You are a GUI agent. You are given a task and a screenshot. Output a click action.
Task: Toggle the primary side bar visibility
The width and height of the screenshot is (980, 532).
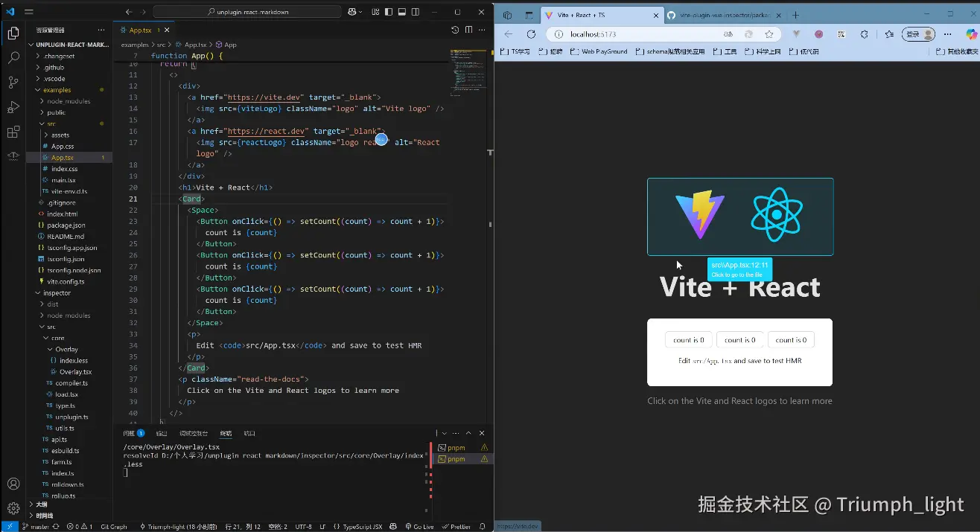tap(389, 12)
